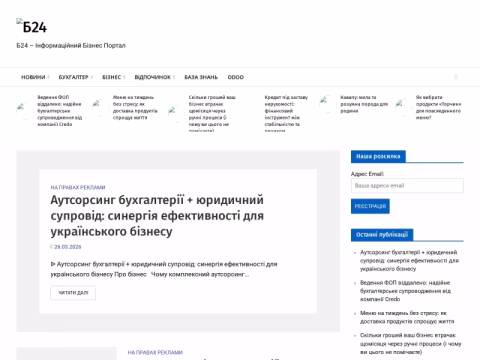Screen dimensions: 480x360
Task: Click featured headline 'Аутсорсинг бухгалтерії + юридичний супровід'
Action: click(x=157, y=216)
